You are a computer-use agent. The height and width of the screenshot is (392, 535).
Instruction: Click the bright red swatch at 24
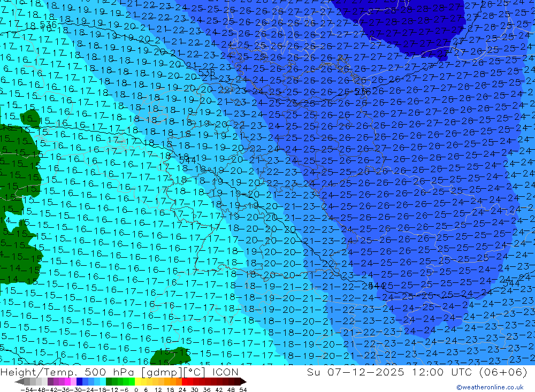185,381
